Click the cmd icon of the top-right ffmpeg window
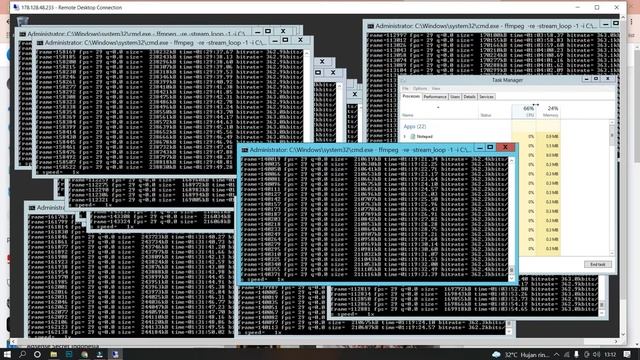 (371, 26)
